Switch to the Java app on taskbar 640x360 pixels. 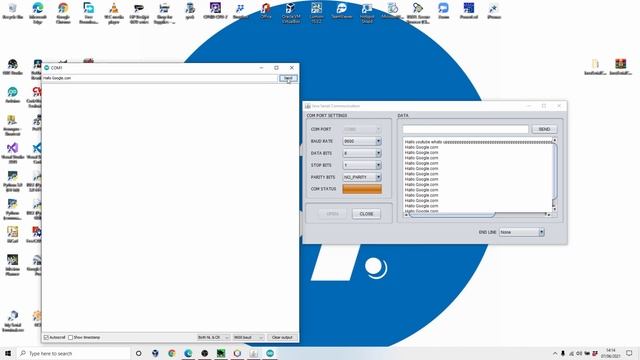click(x=253, y=353)
